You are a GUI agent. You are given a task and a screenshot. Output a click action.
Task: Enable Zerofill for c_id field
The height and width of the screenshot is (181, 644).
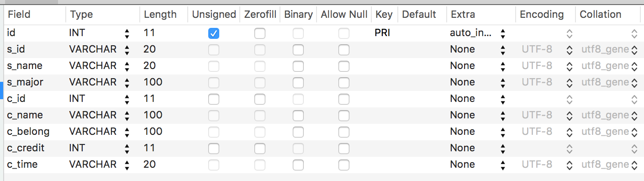[x=259, y=99]
